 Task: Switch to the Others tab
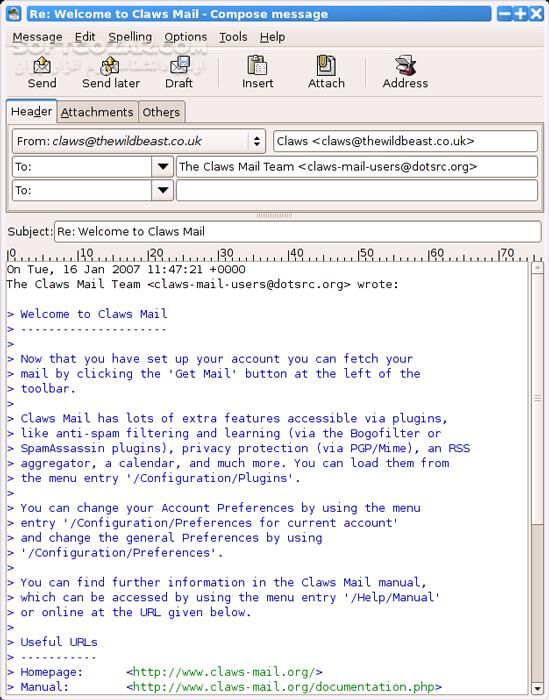click(161, 112)
